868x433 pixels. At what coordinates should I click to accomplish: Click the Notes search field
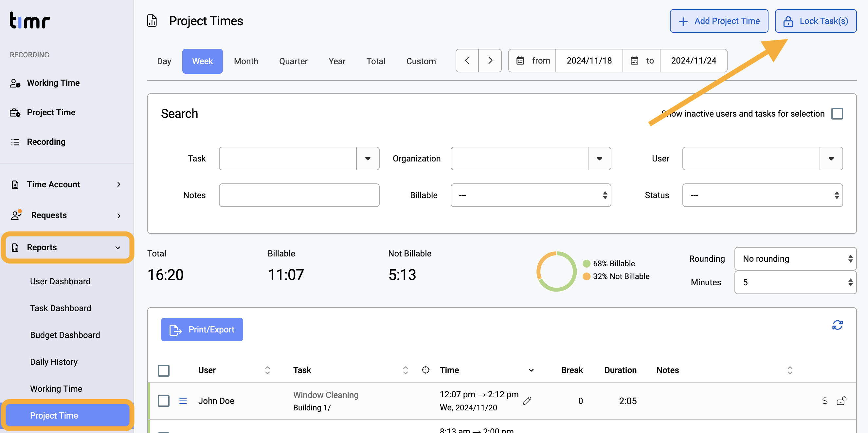point(299,195)
